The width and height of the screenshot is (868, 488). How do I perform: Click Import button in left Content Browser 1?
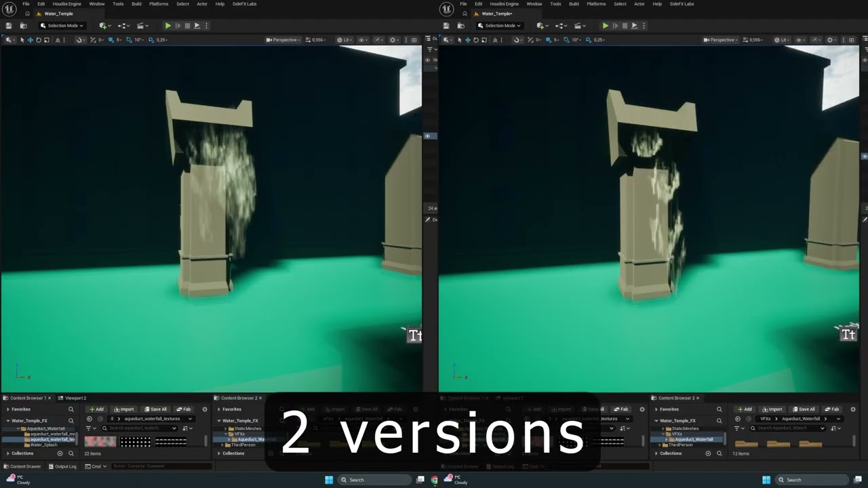[x=124, y=409]
